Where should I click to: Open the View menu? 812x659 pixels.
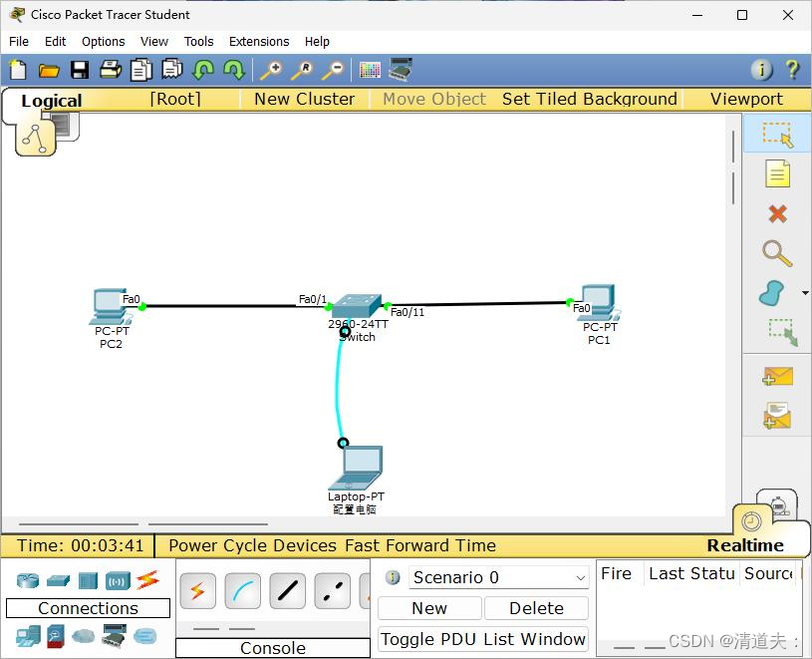point(154,42)
